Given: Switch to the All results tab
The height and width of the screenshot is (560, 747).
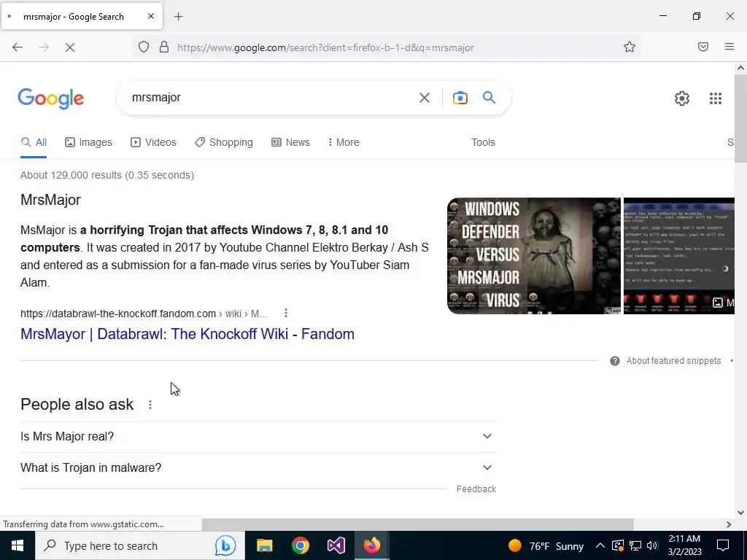Looking at the screenshot, I should pos(34,142).
